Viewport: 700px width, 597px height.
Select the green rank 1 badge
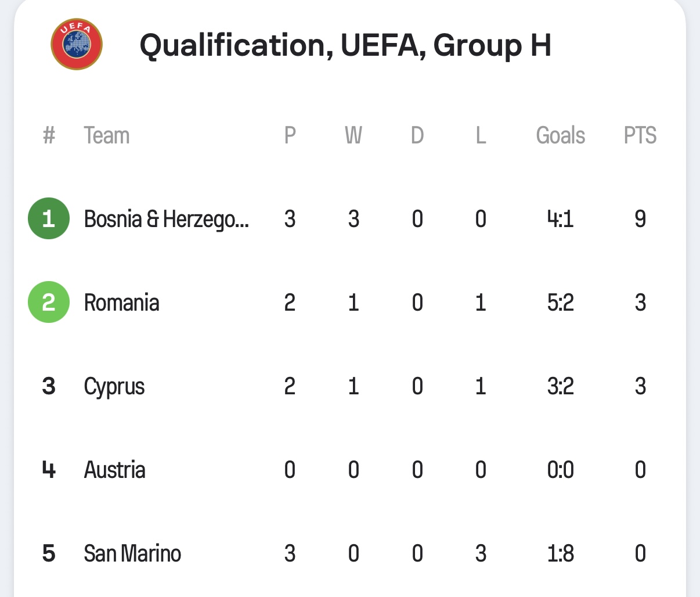click(49, 219)
